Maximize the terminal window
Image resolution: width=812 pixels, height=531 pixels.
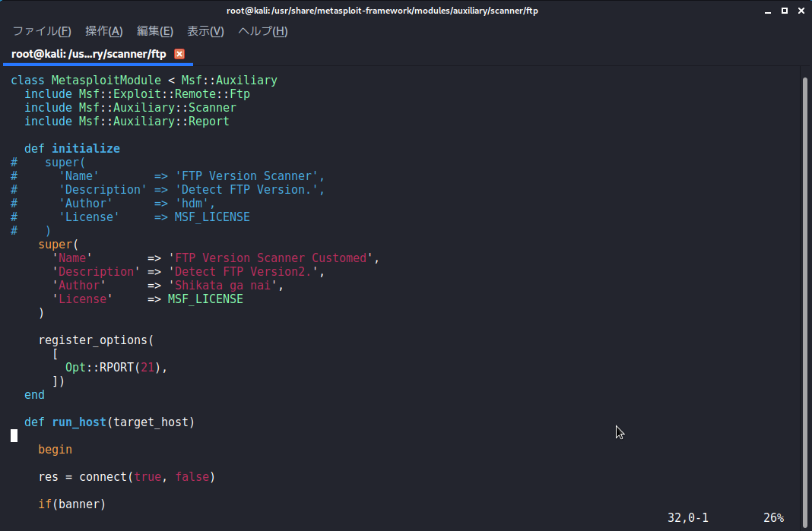(785, 11)
